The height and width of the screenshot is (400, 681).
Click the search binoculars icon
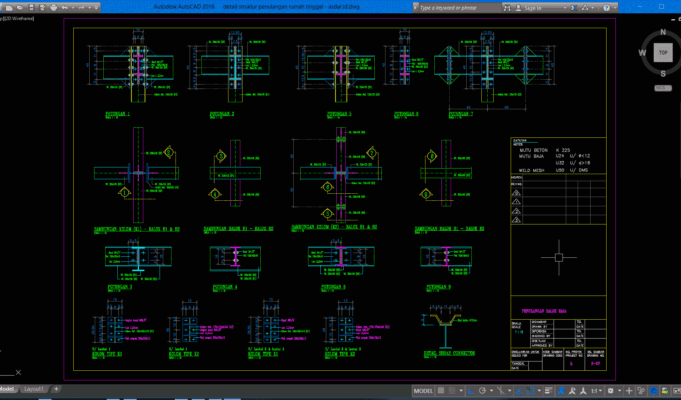pyautogui.click(x=507, y=8)
